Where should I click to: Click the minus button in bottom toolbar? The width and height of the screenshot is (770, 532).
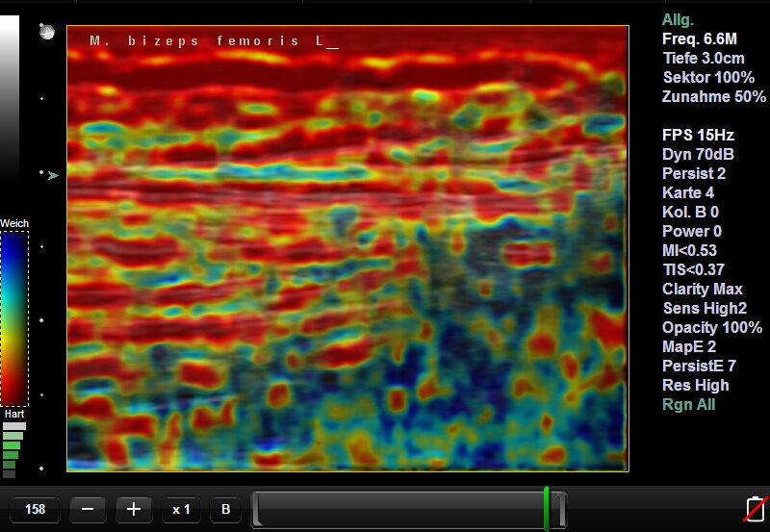[88, 509]
